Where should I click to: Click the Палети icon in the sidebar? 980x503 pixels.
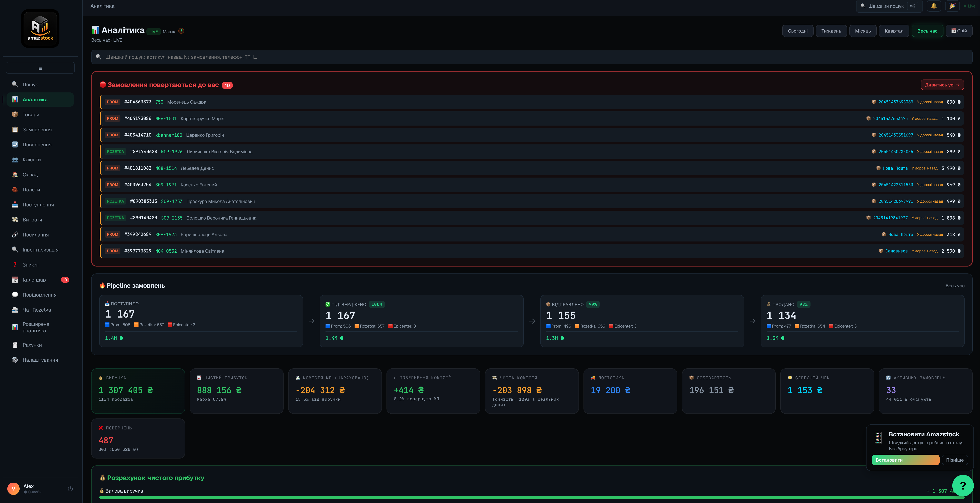coord(15,189)
